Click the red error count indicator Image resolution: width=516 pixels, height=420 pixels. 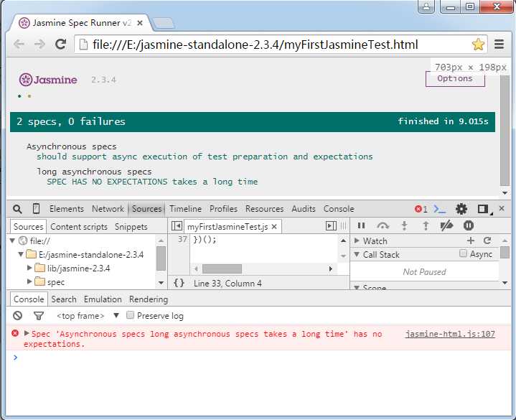click(x=421, y=209)
